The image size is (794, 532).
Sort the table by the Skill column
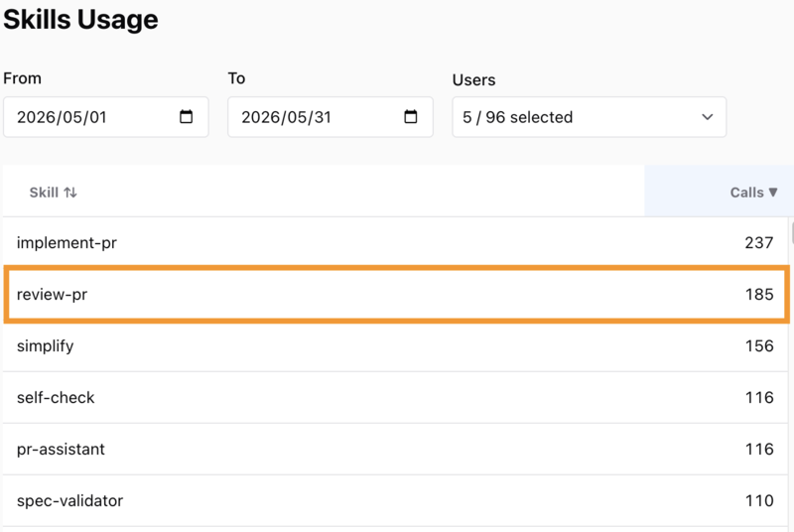pos(54,193)
